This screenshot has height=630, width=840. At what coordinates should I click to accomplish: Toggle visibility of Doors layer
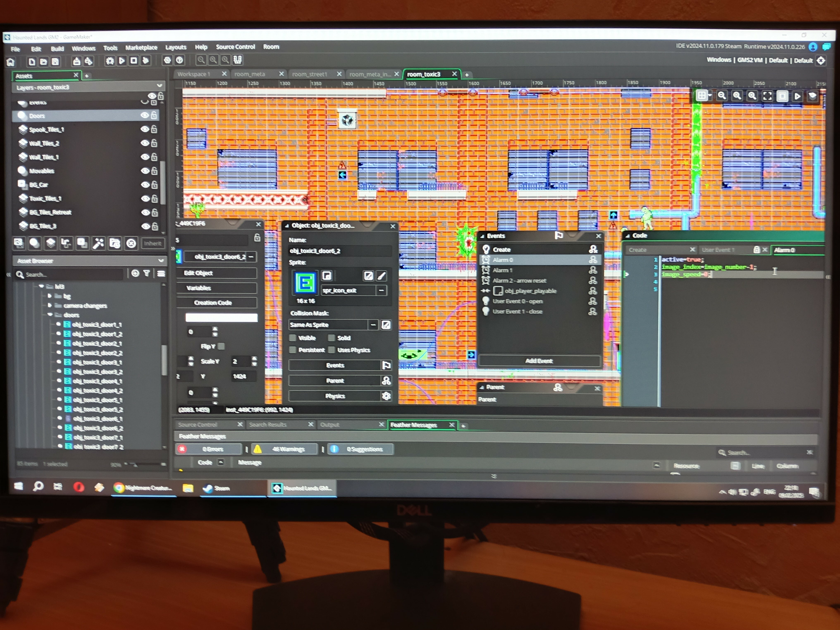(x=145, y=115)
